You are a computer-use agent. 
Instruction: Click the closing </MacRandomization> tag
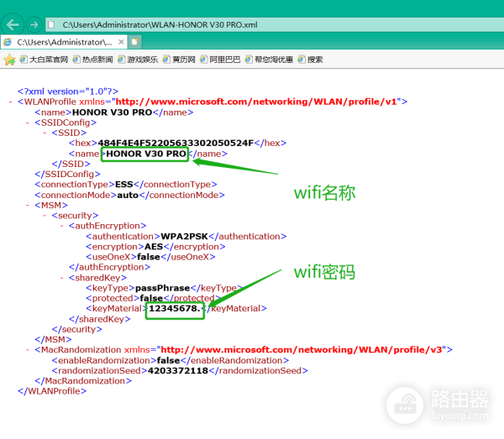[x=83, y=381]
